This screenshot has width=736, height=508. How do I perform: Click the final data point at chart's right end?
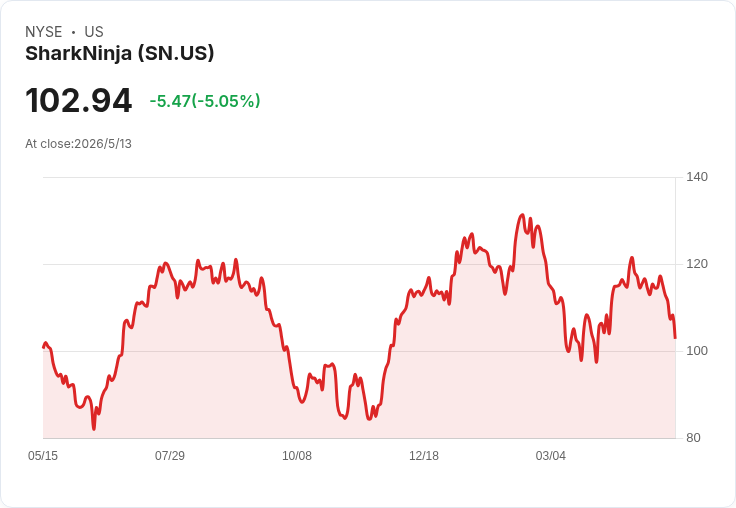coord(675,337)
